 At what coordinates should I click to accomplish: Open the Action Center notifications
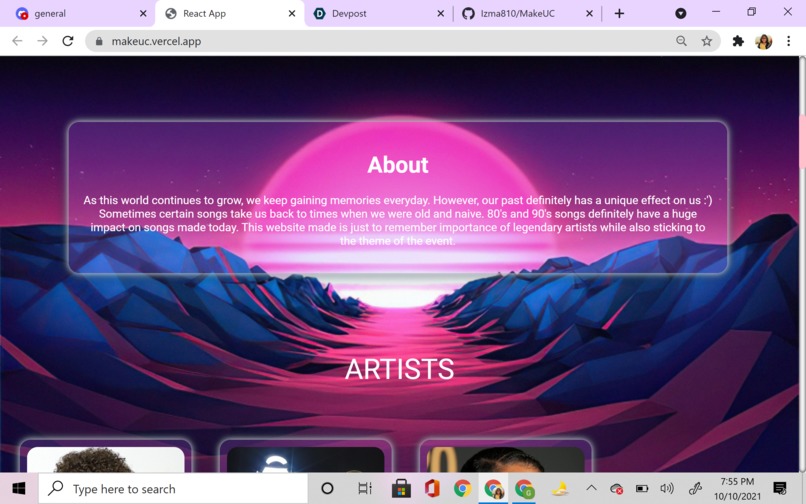(780, 488)
